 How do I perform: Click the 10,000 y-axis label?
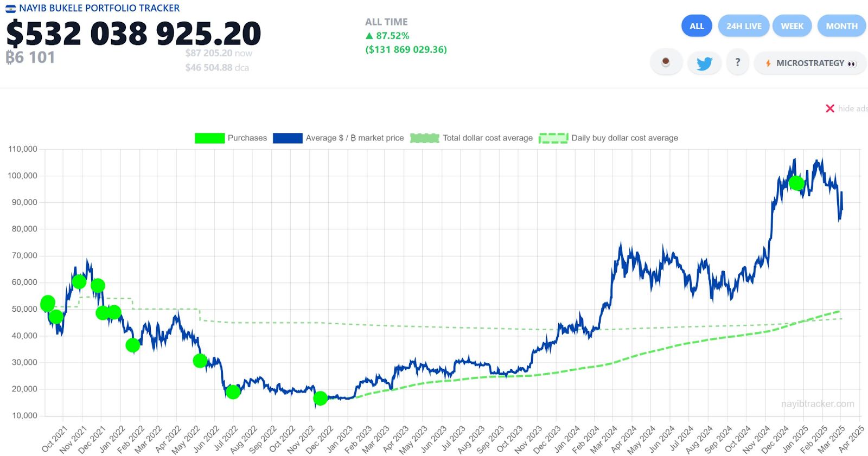[24, 416]
